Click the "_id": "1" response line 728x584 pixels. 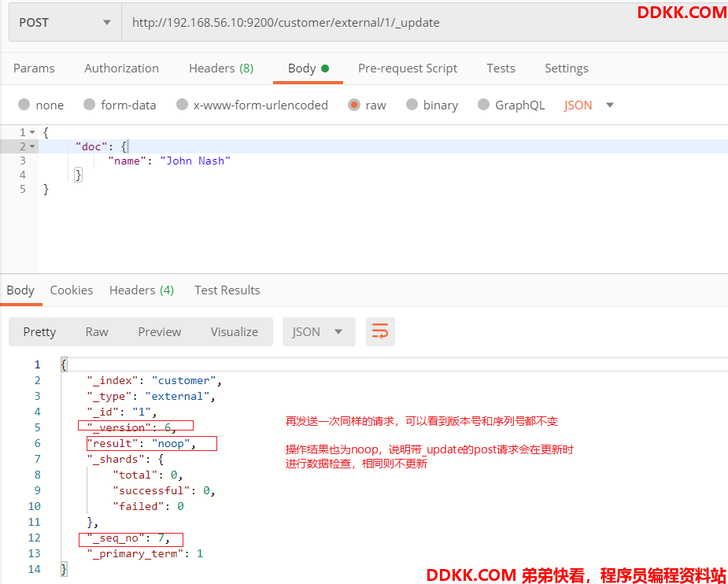point(122,412)
